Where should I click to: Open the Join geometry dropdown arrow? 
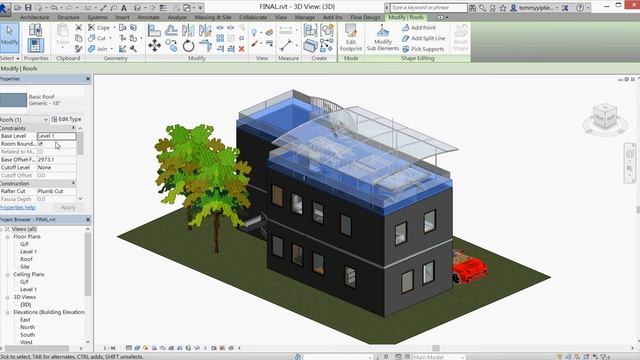(111, 49)
